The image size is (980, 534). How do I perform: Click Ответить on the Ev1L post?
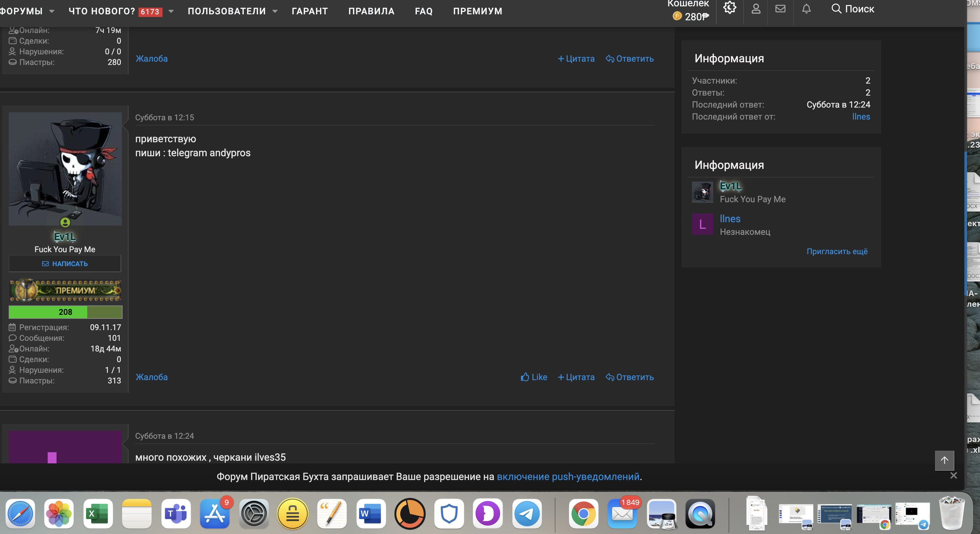(x=630, y=377)
